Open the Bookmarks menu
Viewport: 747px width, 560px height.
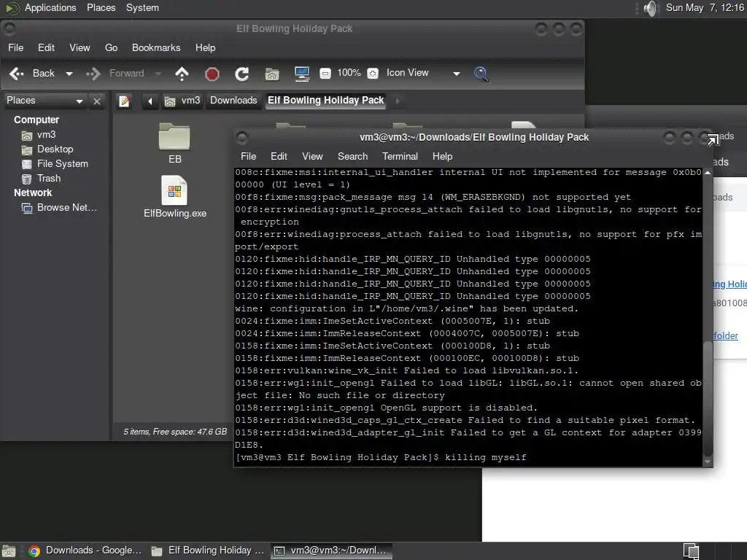click(156, 47)
